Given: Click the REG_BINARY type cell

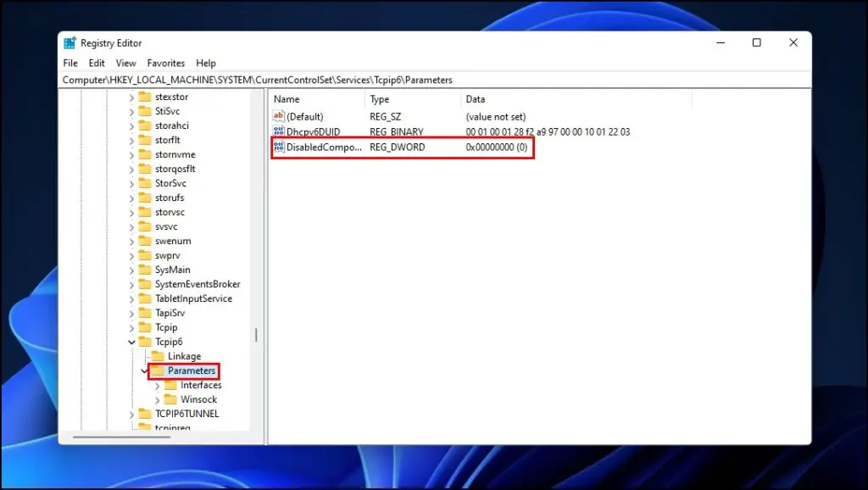Looking at the screenshot, I should pos(397,131).
